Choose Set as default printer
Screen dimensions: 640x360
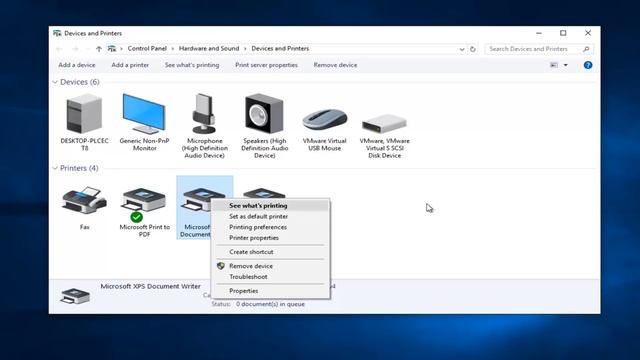pos(270,216)
